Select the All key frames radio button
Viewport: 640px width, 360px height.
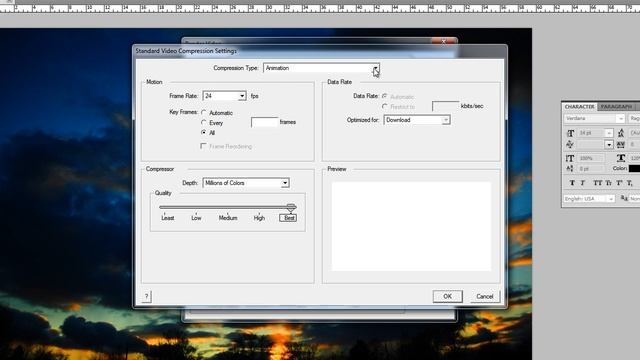pyautogui.click(x=204, y=132)
